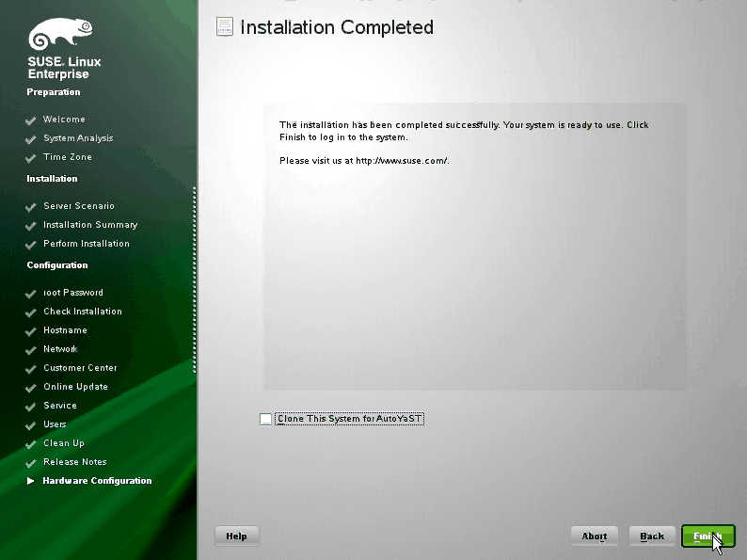Click the Check Installation checkmark icon

pos(31,312)
